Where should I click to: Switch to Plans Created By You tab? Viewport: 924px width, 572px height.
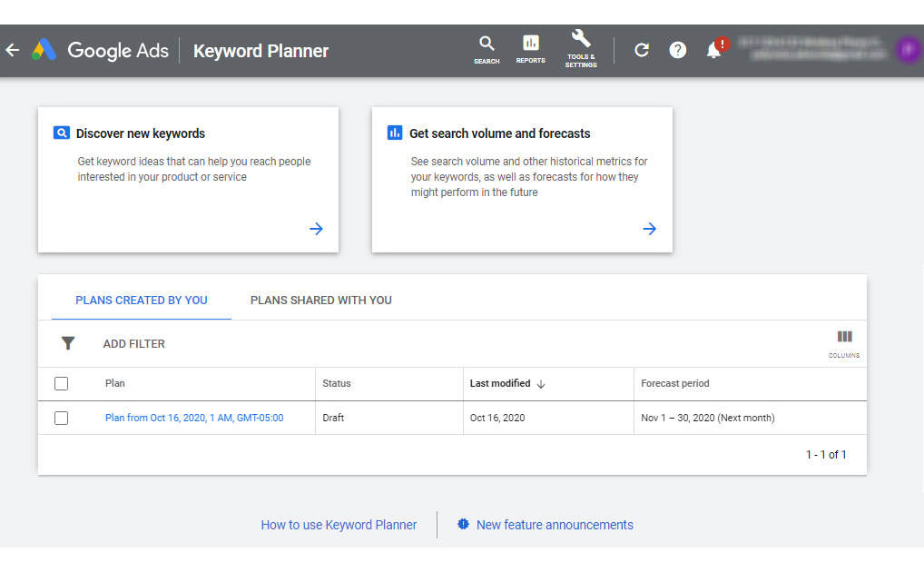pos(142,301)
